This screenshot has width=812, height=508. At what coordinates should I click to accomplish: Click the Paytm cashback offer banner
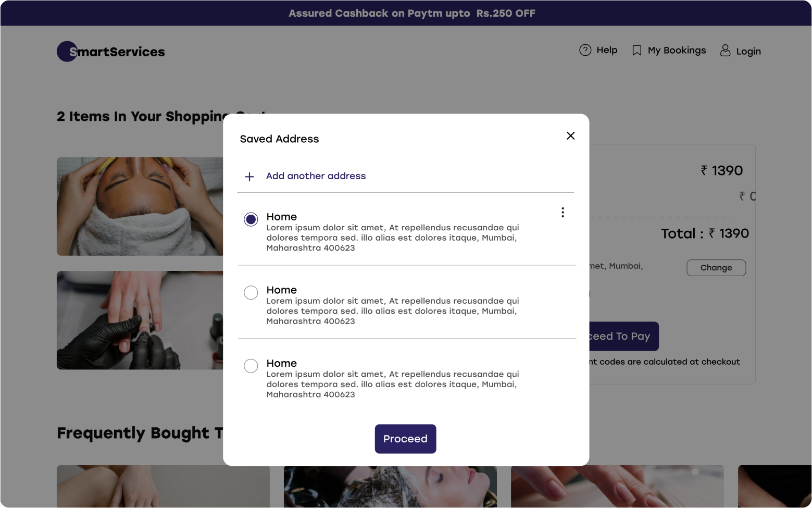pos(411,13)
